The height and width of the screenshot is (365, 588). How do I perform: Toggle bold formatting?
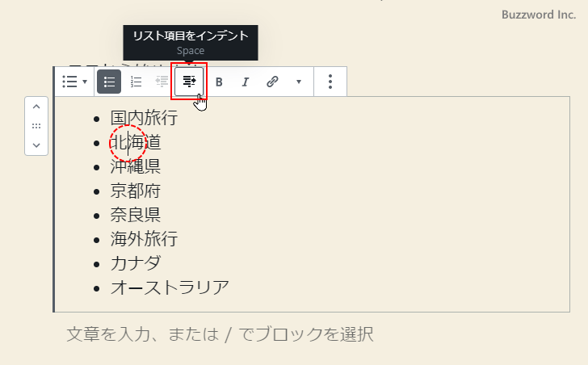[x=219, y=82]
